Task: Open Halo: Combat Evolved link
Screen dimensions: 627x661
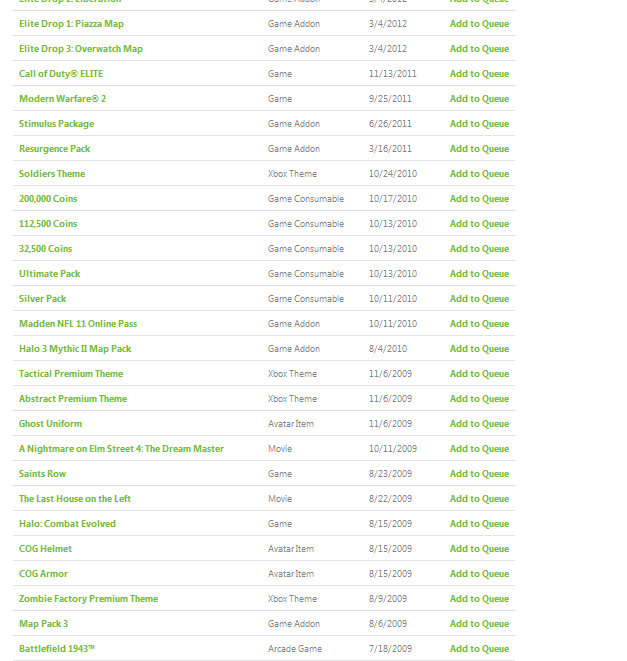Action: (67, 524)
